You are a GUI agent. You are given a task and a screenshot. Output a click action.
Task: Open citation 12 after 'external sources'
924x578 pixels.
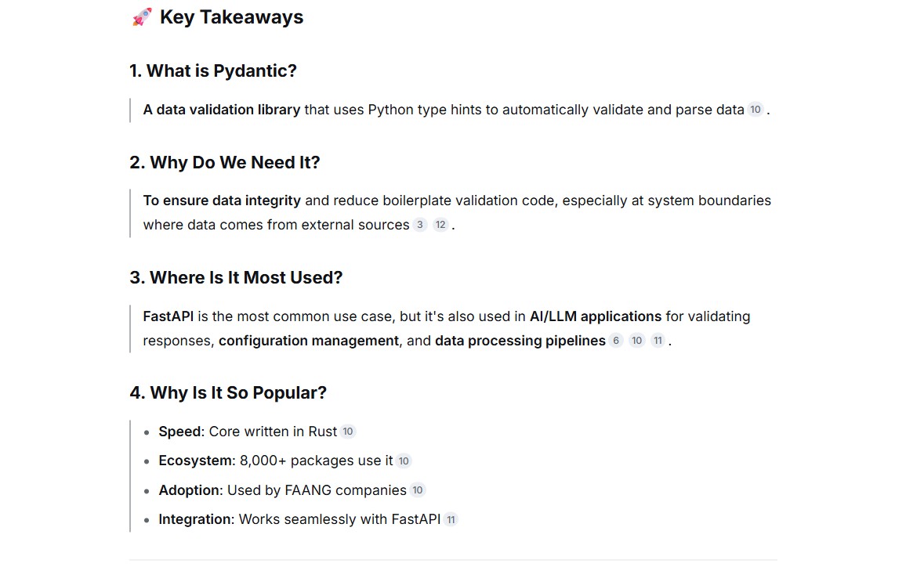click(x=440, y=225)
